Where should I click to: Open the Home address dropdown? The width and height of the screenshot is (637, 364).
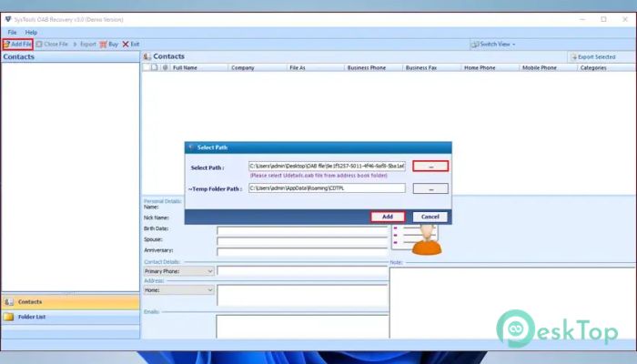coord(178,290)
